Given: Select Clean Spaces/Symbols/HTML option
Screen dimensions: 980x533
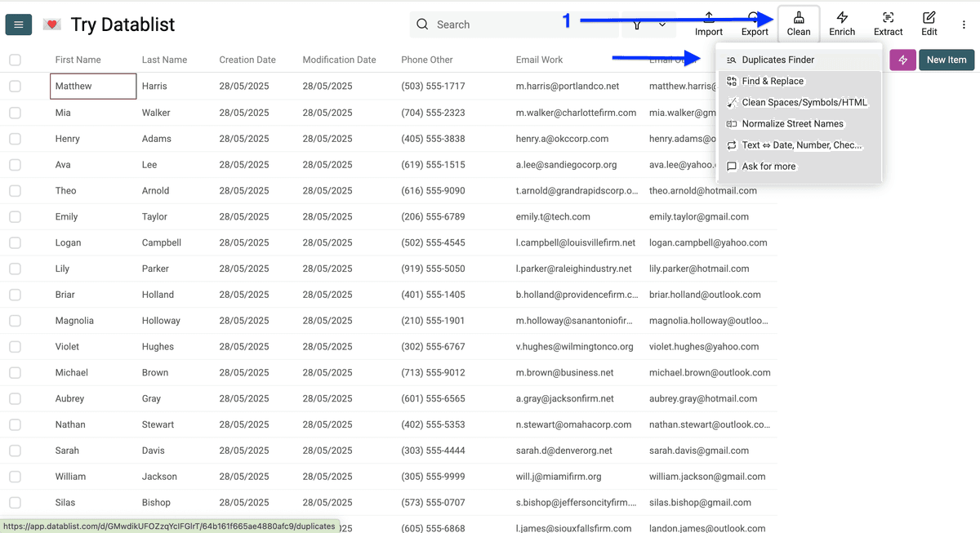Looking at the screenshot, I should [x=799, y=102].
